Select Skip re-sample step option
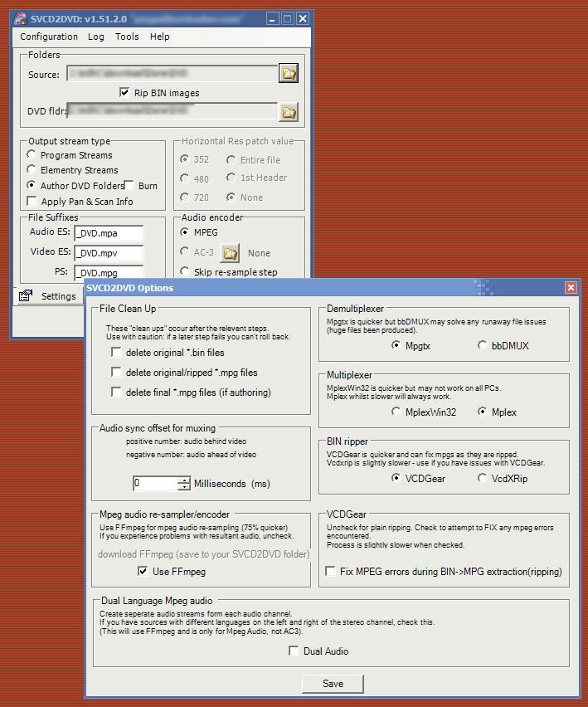This screenshot has height=707, width=588. point(184,271)
